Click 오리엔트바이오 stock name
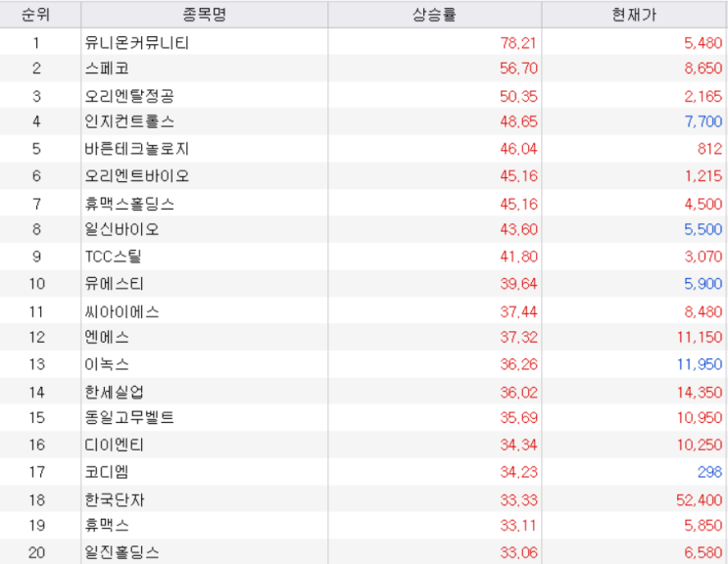Screen dimensions: 728x564 [x=137, y=176]
